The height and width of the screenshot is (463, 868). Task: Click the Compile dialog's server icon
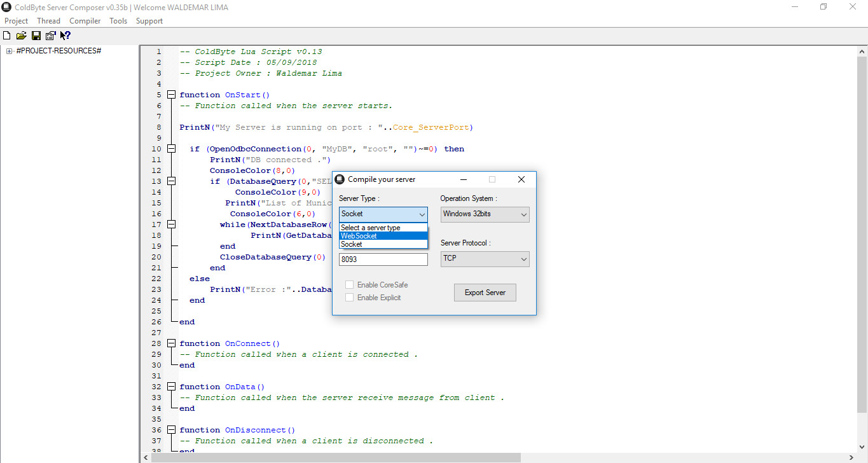coord(340,179)
